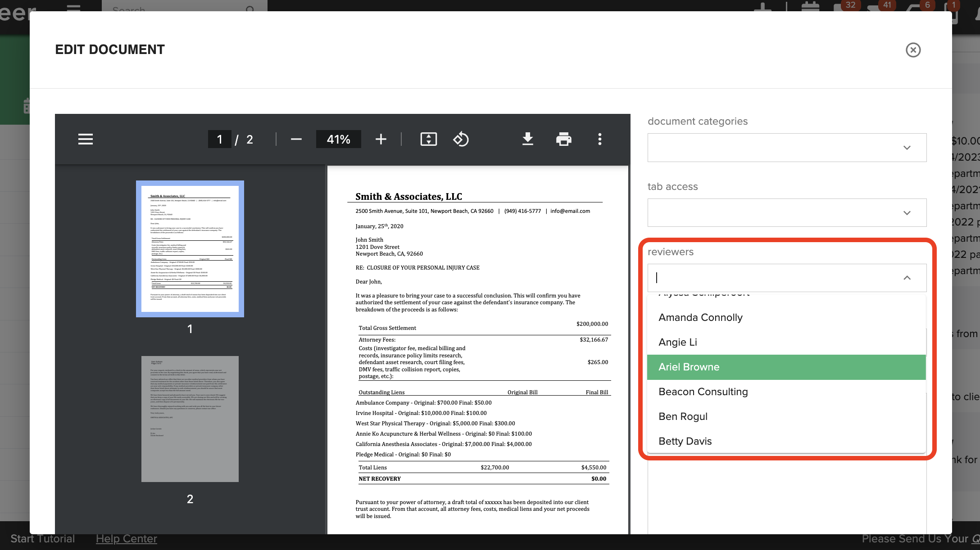
Task: Select Amanda Connolly as reviewer
Action: 786,317
